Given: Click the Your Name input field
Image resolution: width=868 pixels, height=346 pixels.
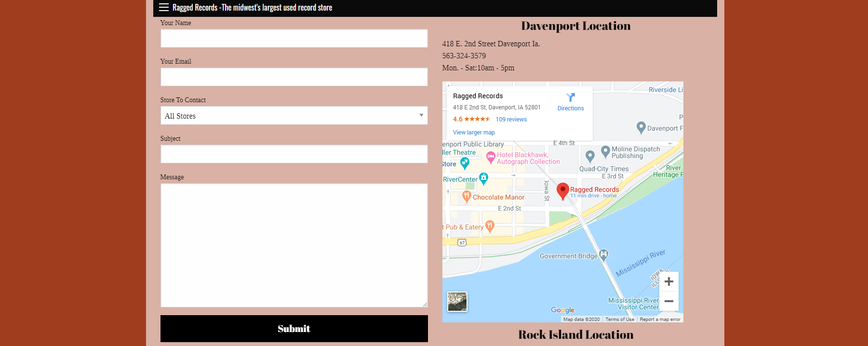Looking at the screenshot, I should pyautogui.click(x=294, y=39).
